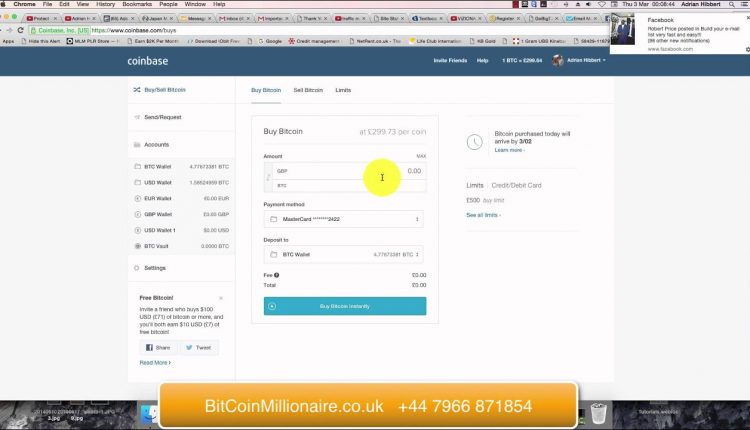Click the Buy Bitcoin Instantly button
Image resolution: width=750 pixels, height=430 pixels.
click(x=345, y=306)
